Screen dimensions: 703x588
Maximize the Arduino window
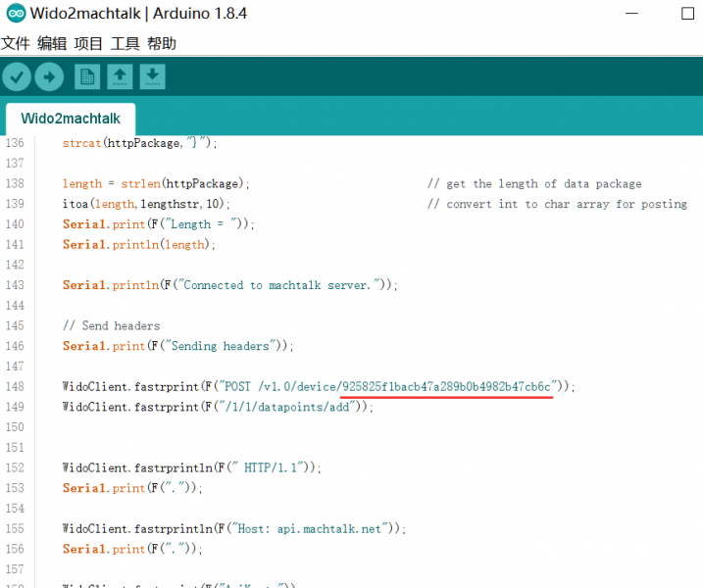click(687, 14)
